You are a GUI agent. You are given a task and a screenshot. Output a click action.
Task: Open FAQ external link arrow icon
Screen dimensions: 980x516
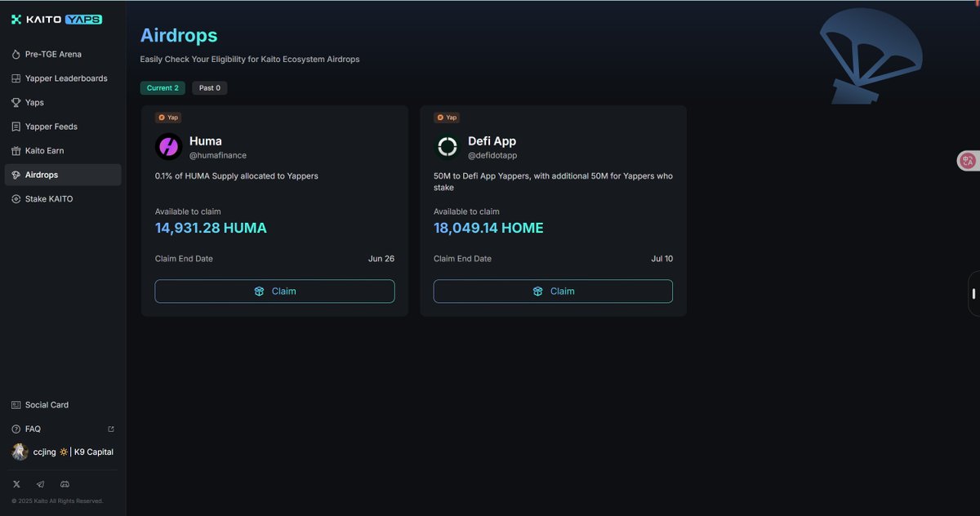(111, 429)
